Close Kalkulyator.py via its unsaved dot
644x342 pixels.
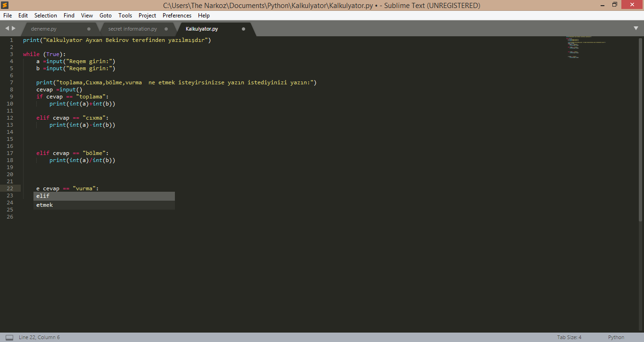click(243, 29)
